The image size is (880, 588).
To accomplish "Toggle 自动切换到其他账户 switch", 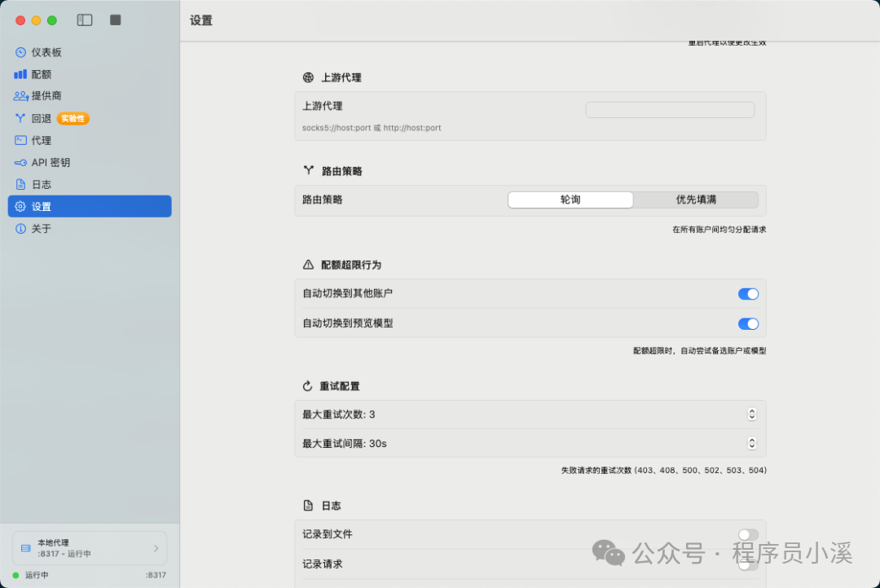I will point(748,294).
